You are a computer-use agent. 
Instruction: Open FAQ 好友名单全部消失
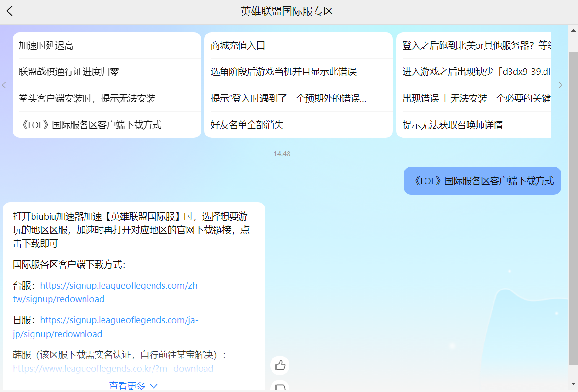(299, 125)
